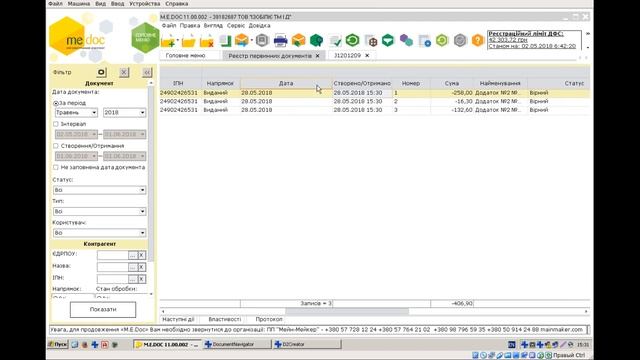
Task: Select the За період radio button
Action: pos(56,103)
